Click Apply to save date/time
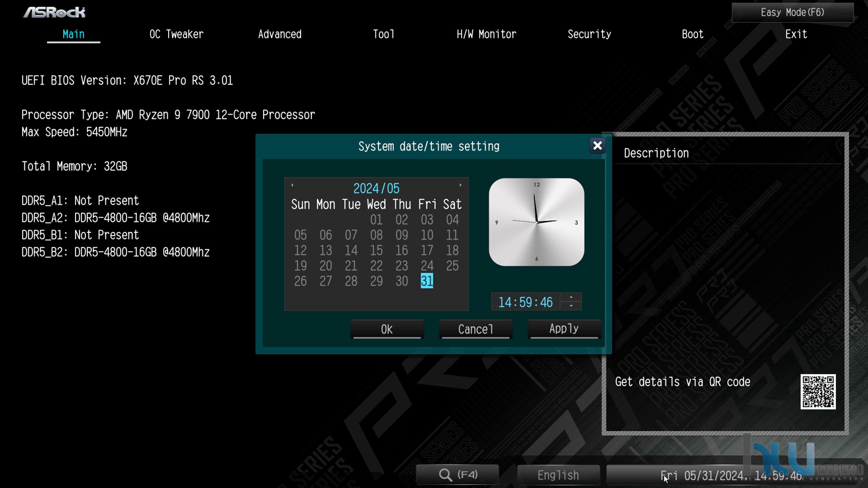 pos(564,329)
